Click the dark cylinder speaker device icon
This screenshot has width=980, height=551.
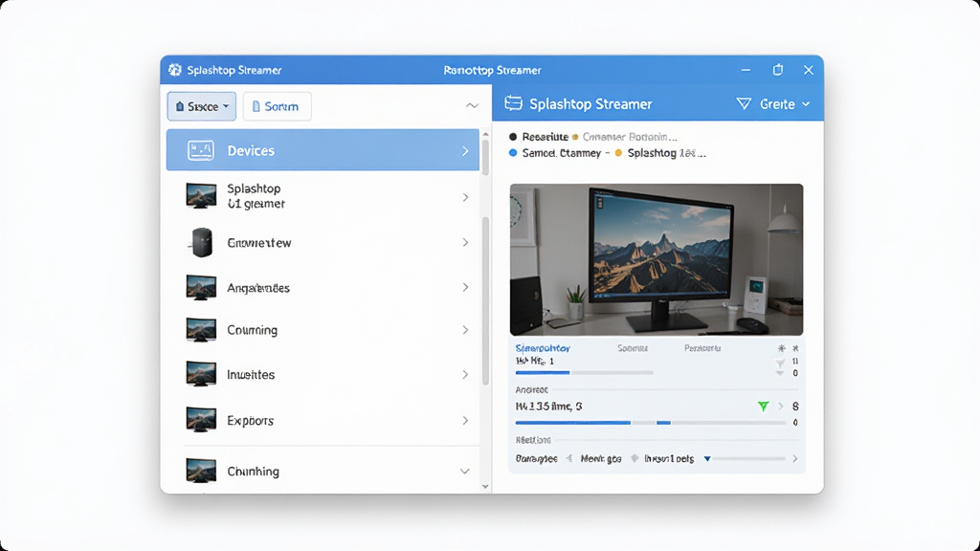pyautogui.click(x=202, y=242)
